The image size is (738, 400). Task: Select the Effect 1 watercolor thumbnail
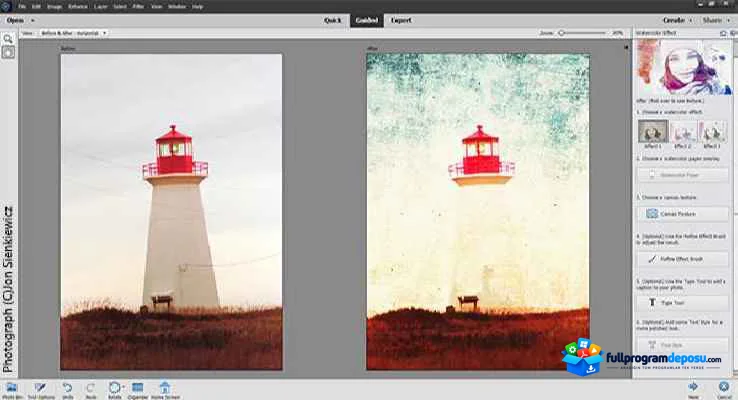(653, 131)
